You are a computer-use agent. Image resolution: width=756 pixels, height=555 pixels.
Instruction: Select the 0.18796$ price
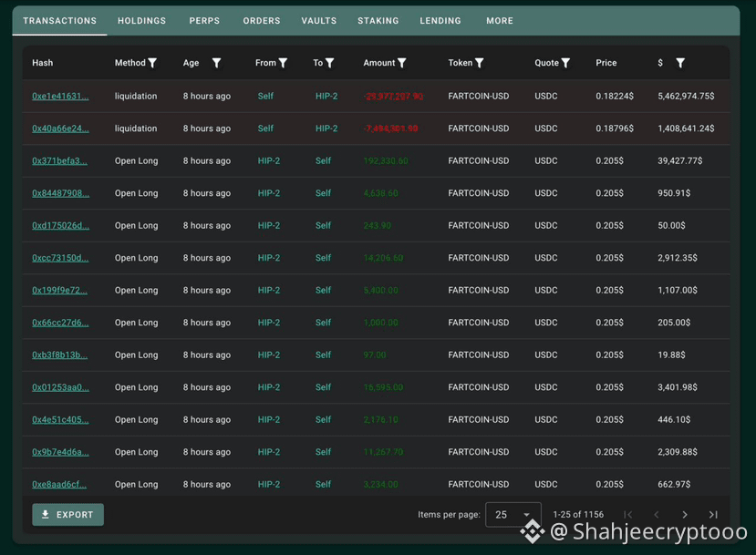(x=615, y=128)
